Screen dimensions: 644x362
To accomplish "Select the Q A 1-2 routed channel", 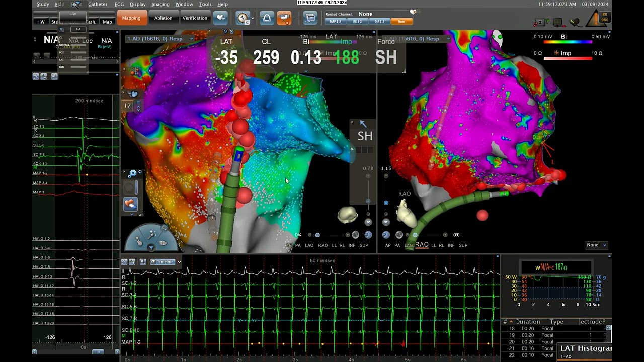I will (379, 22).
